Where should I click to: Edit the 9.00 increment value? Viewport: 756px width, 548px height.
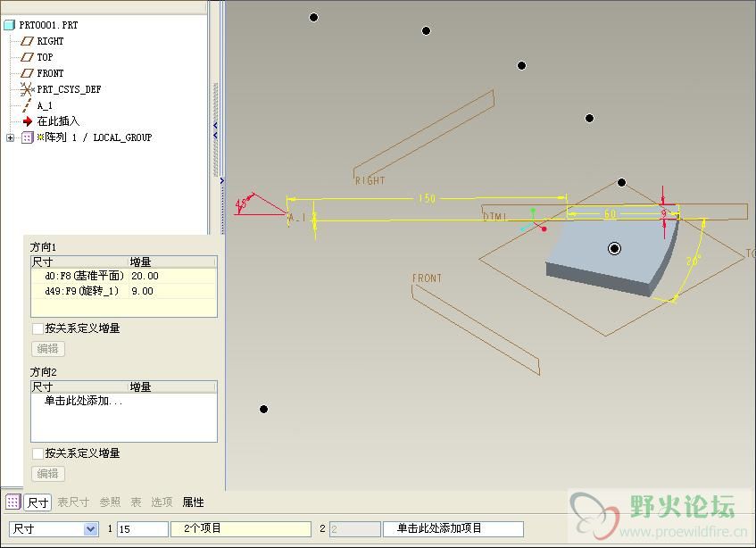point(142,291)
